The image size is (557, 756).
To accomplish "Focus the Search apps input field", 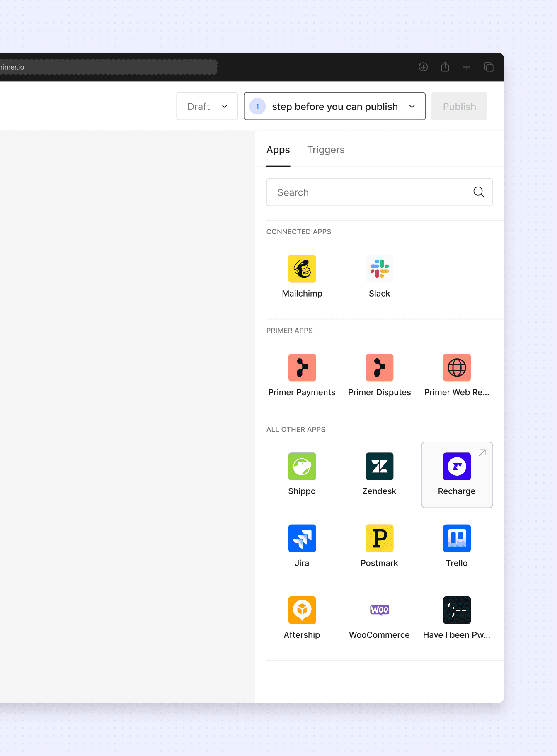I will [x=366, y=192].
